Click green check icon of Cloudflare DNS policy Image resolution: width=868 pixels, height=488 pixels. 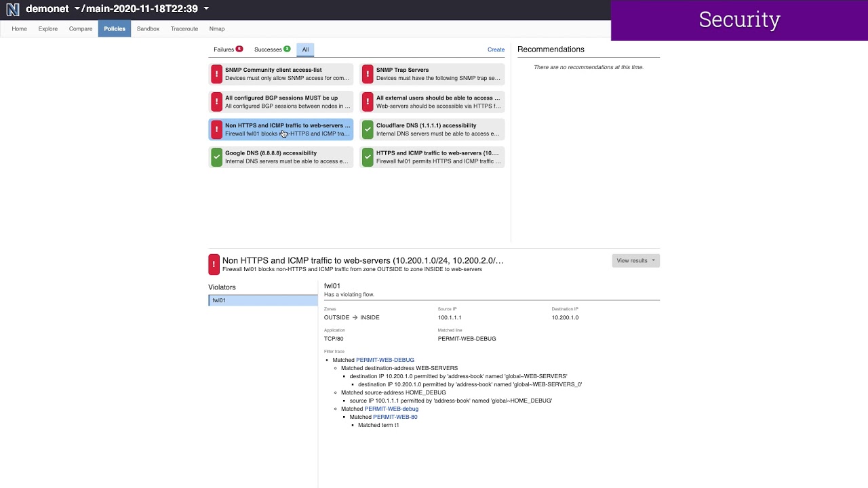click(x=368, y=129)
